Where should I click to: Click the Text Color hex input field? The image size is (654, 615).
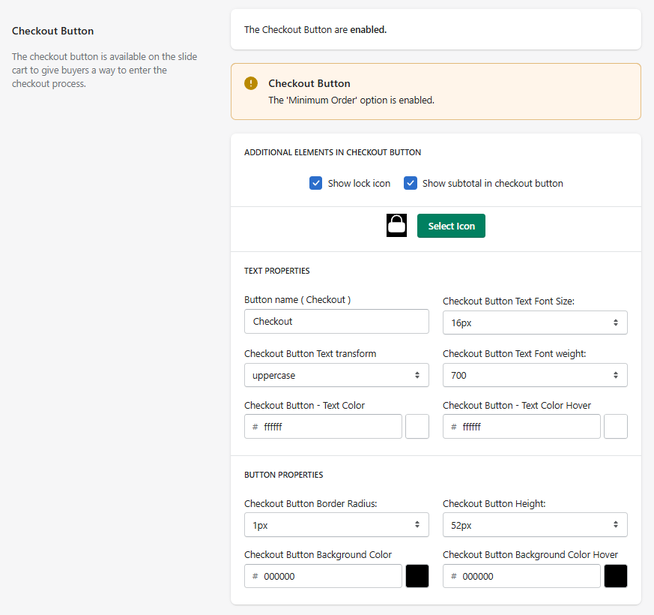coord(330,427)
